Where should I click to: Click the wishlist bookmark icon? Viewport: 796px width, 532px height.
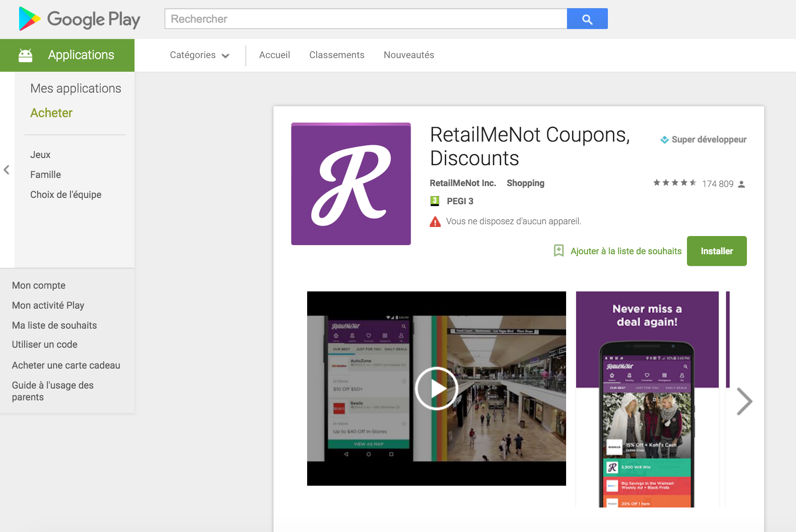tap(559, 251)
